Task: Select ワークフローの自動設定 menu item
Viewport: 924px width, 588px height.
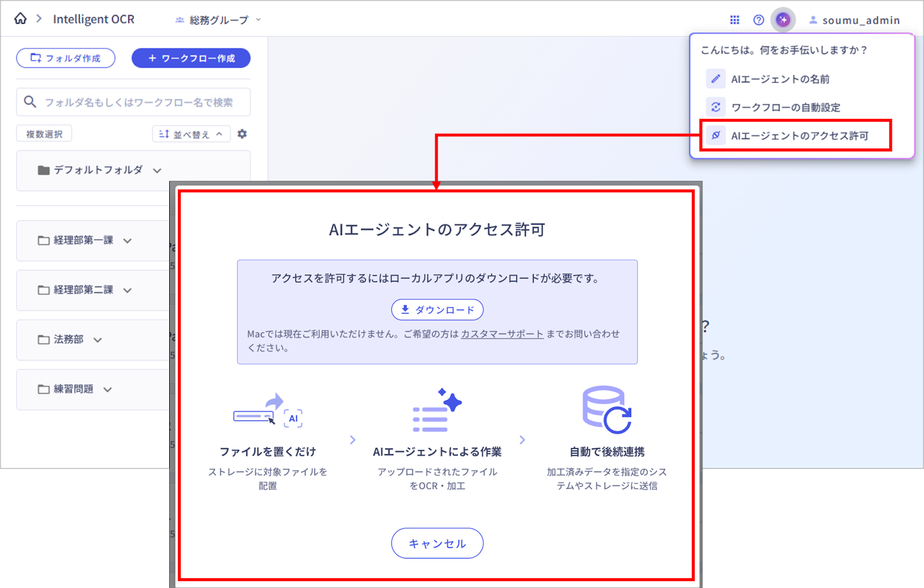Action: [x=785, y=107]
